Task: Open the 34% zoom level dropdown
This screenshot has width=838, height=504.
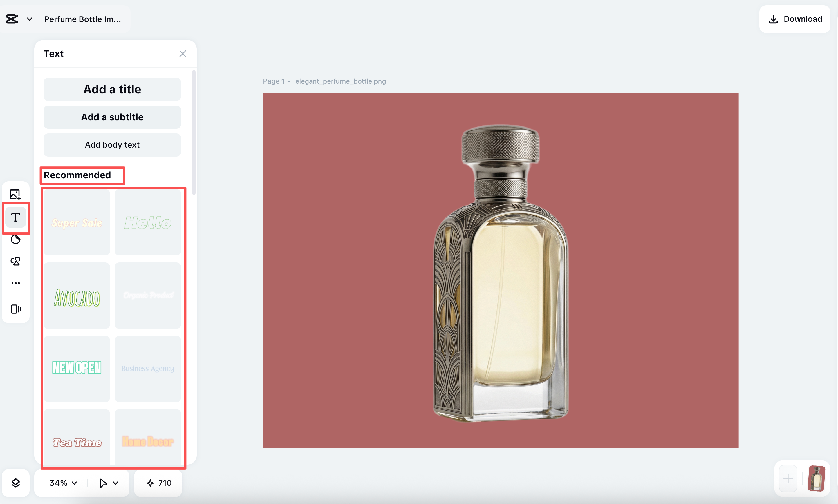Action: 62,483
